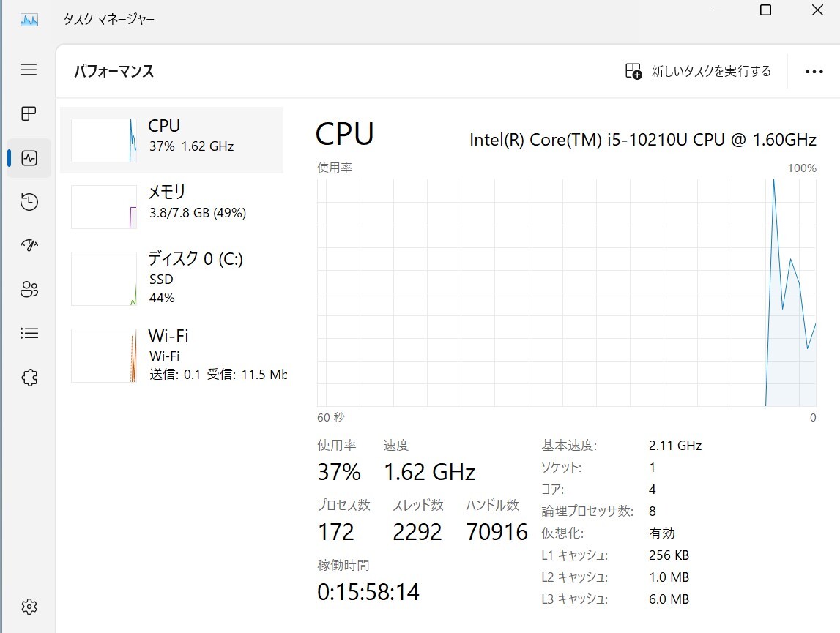
Task: Click the Task Manager title bar icon
Action: [29, 20]
